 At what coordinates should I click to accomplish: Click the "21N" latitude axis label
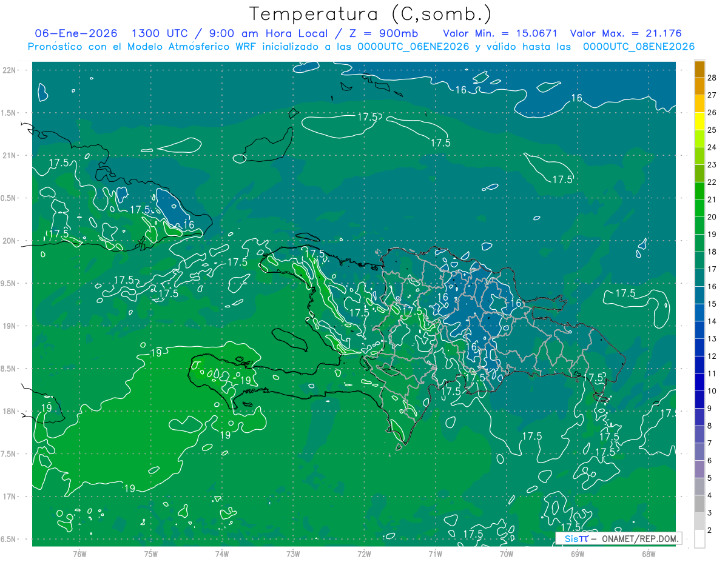pyautogui.click(x=8, y=155)
